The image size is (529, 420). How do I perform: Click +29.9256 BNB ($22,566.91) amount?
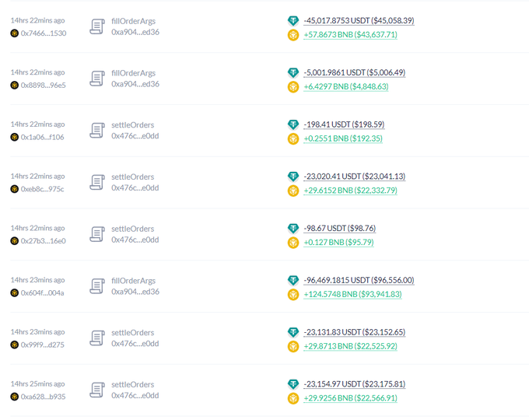(x=351, y=398)
